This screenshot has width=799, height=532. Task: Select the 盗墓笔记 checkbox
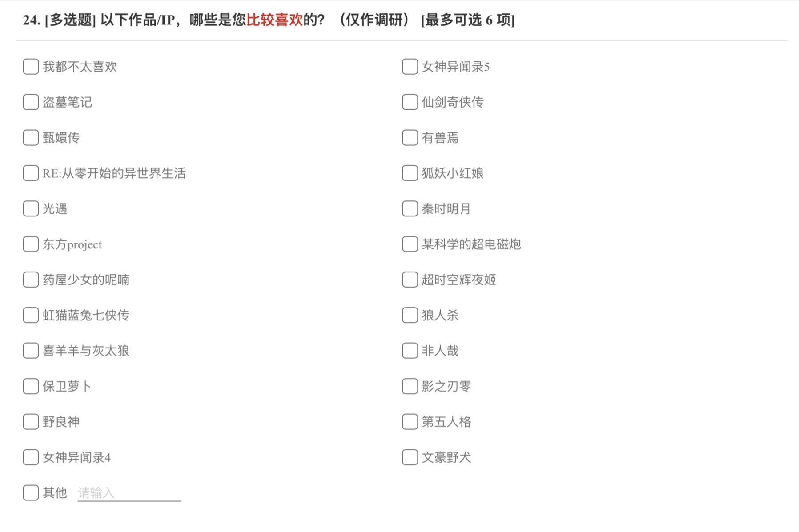coord(31,102)
